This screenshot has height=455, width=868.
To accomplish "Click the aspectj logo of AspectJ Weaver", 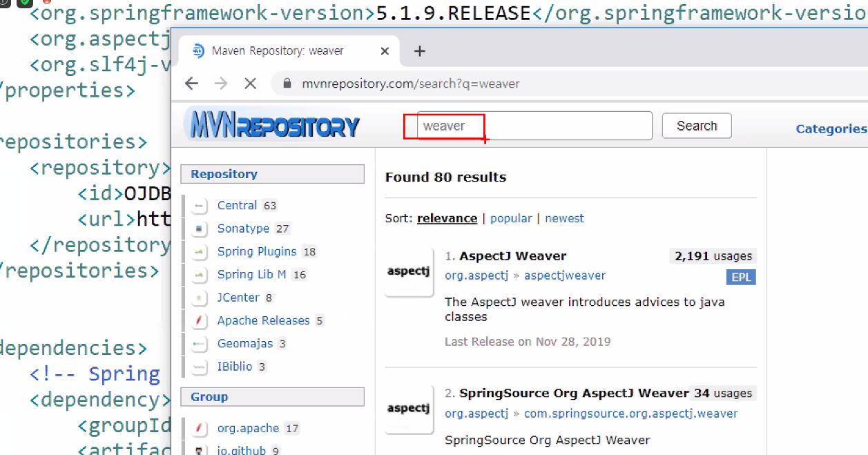I will point(409,272).
